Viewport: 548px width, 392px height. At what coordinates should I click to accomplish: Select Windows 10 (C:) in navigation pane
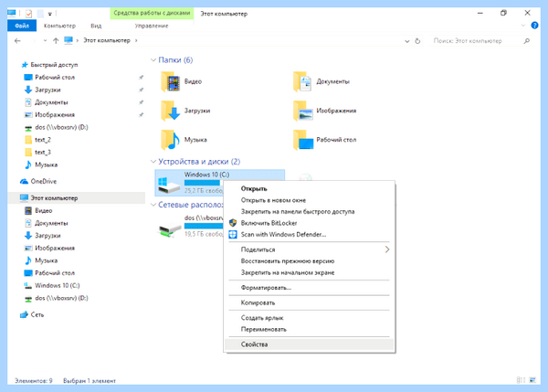58,285
